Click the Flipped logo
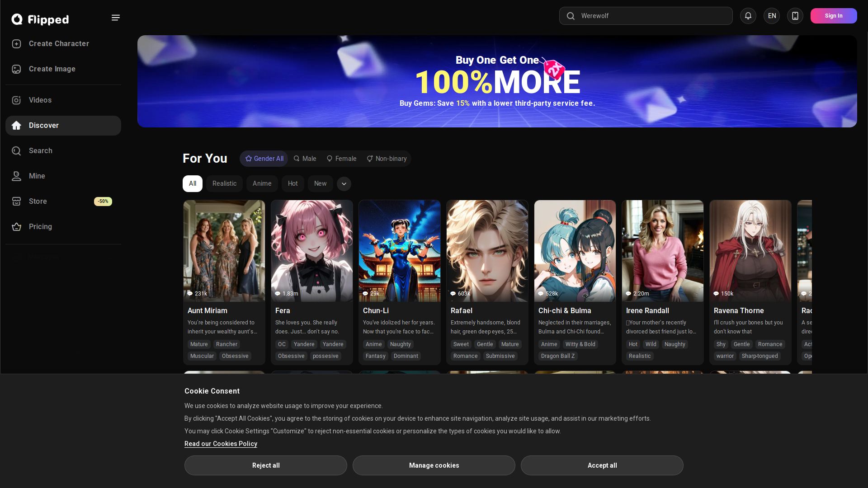 pyautogui.click(x=40, y=19)
